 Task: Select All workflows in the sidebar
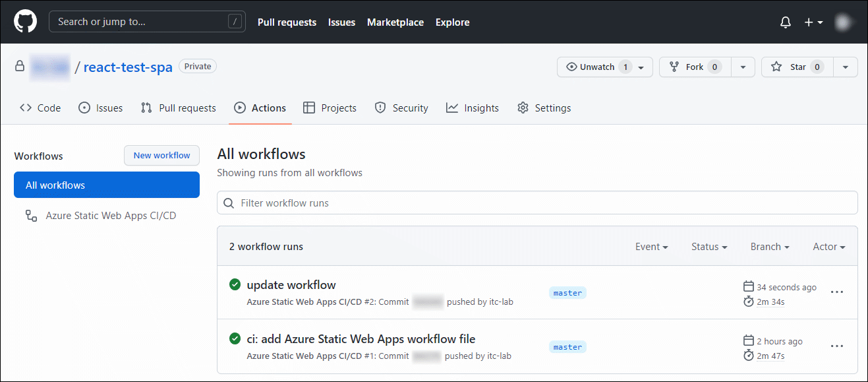tap(107, 185)
